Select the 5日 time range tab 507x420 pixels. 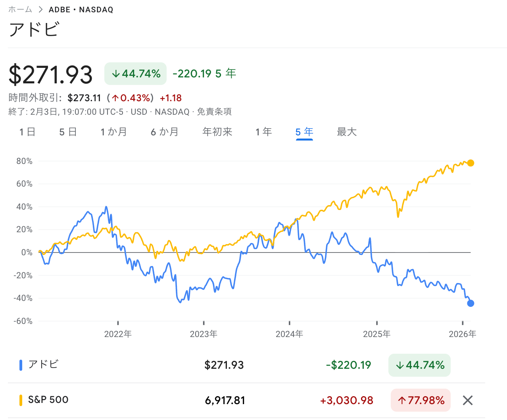point(68,132)
